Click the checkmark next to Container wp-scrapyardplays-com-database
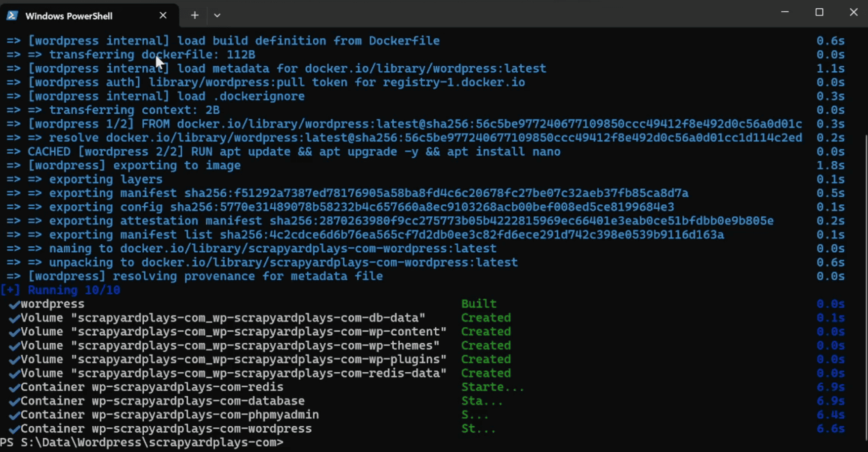The height and width of the screenshot is (452, 868). tap(13, 401)
